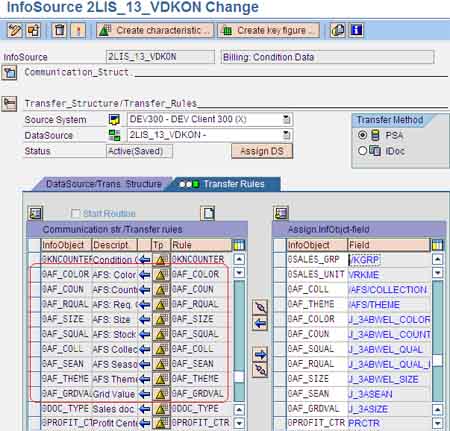Click right table scrollbar thumb
The width and height of the screenshot is (450, 431).
[437, 360]
